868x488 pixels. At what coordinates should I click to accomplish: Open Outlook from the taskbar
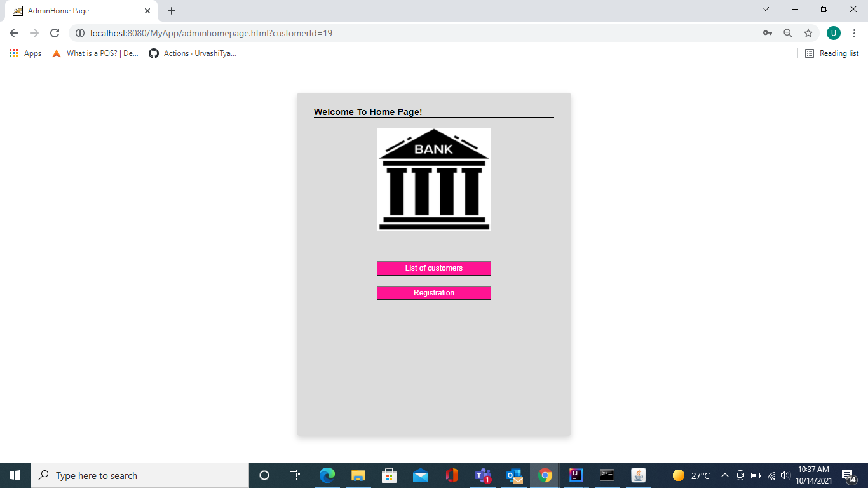pyautogui.click(x=513, y=475)
